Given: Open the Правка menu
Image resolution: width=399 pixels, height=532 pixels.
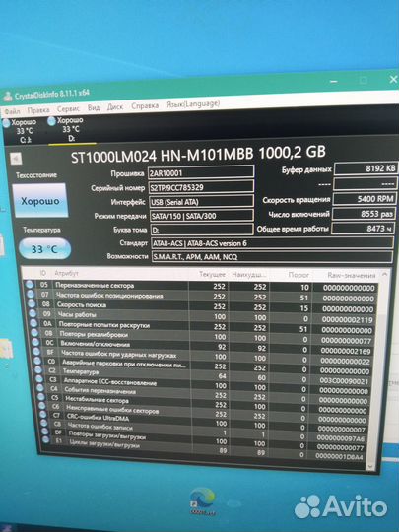Looking at the screenshot, I should pos(38,110).
